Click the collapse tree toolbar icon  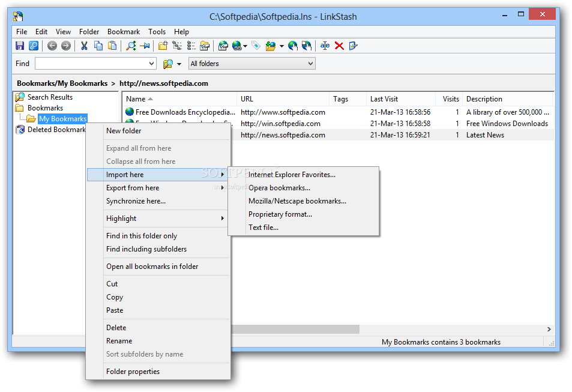[191, 46]
